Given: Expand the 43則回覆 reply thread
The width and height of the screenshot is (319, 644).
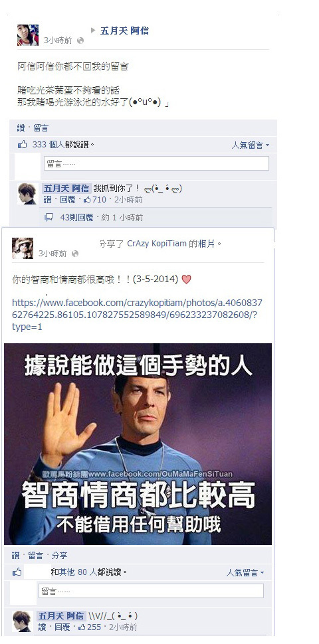Looking at the screenshot, I should click(77, 217).
